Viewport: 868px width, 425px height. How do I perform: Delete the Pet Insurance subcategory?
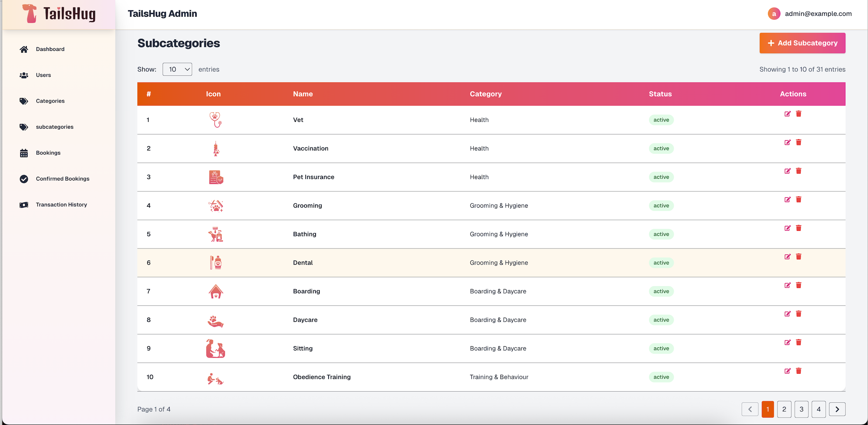point(799,171)
